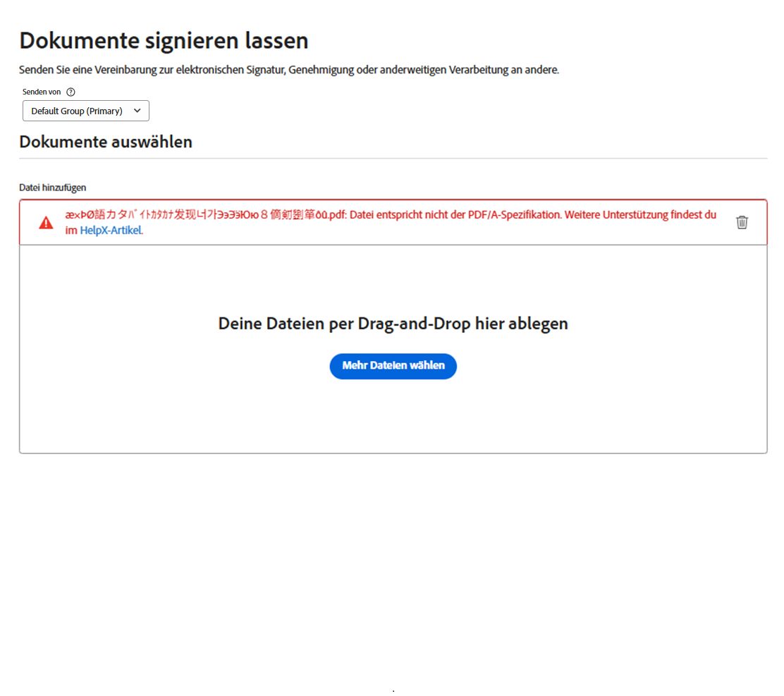Viewport: 784px width, 696px height.
Task: Select the PDF/A error message text
Action: 391,223
